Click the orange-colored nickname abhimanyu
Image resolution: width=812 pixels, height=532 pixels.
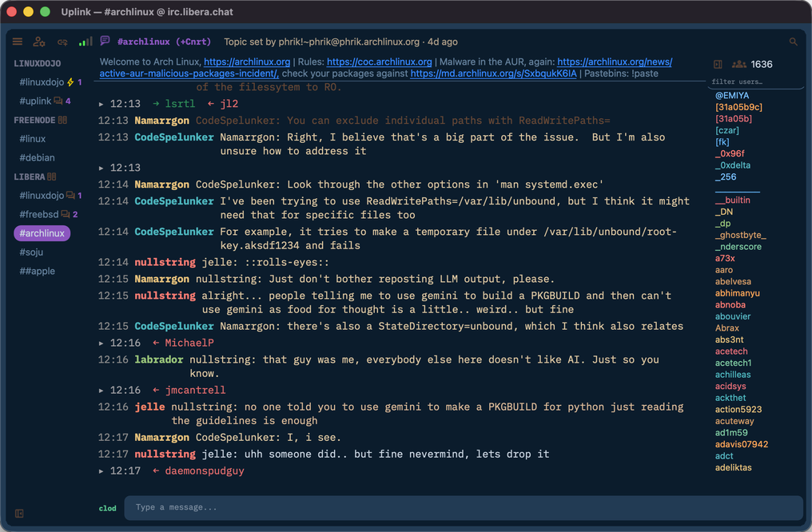pos(738,293)
